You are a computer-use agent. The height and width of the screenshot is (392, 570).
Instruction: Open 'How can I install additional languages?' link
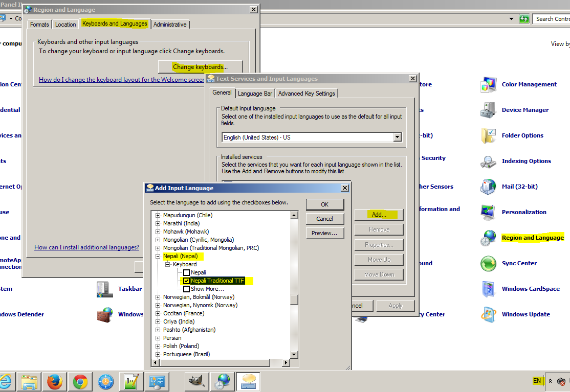(x=86, y=247)
